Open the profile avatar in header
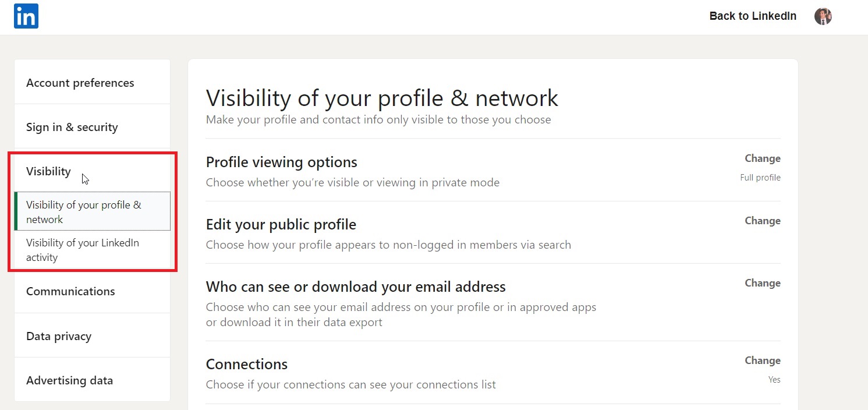The width and height of the screenshot is (868, 410). click(x=823, y=16)
